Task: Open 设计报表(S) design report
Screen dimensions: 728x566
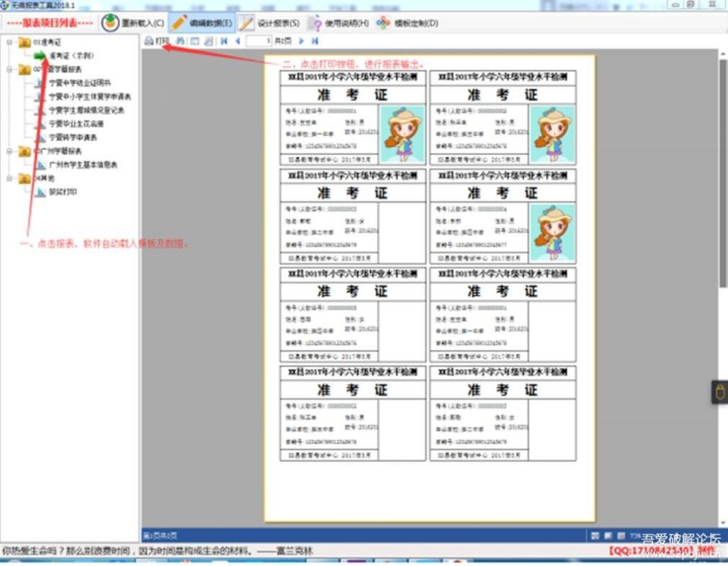Action: click(x=269, y=23)
